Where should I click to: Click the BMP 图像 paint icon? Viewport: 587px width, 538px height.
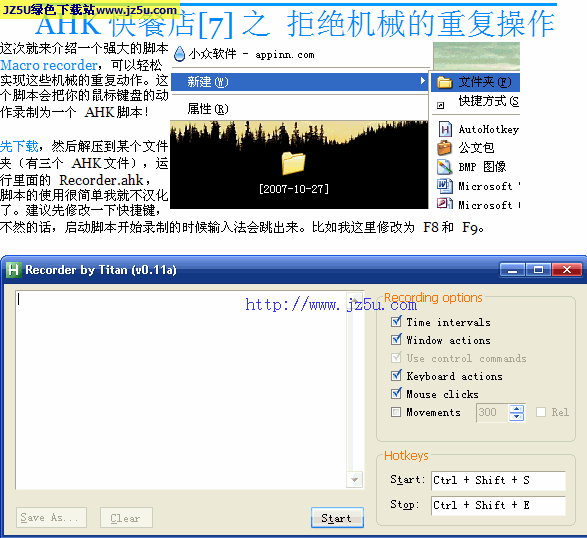coord(445,167)
